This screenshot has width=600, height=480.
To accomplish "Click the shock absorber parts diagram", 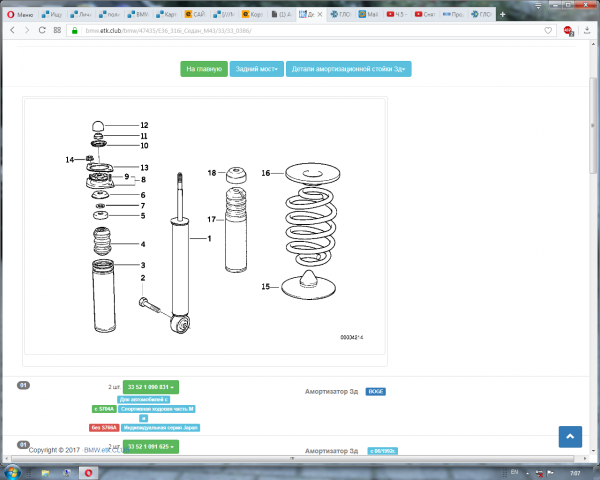I will [x=205, y=225].
